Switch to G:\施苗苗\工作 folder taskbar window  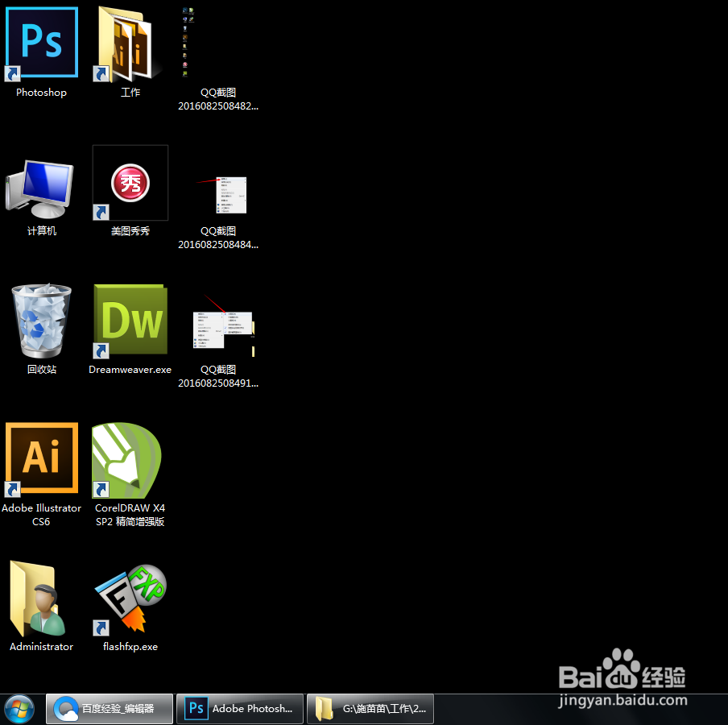tap(370, 709)
